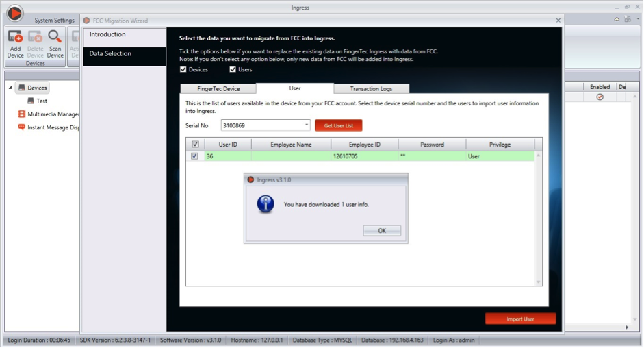Click the Delete Device icon
Image resolution: width=644 pixels, height=348 pixels.
35,36
